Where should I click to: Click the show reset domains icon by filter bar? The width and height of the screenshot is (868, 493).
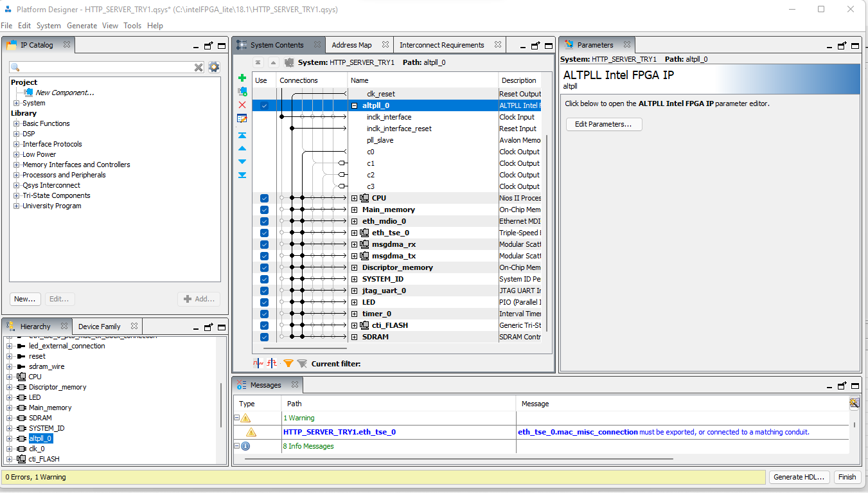[x=272, y=363]
